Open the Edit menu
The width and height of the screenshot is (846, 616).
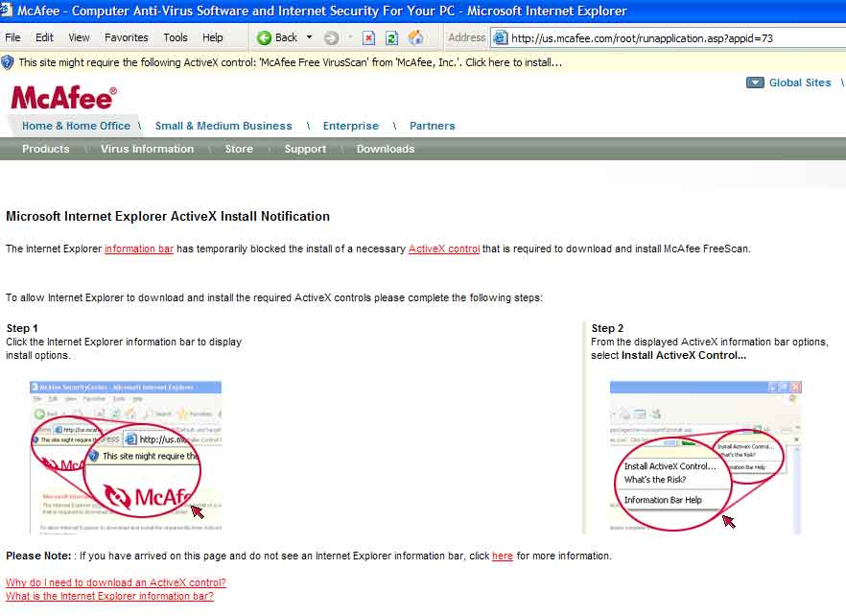[44, 37]
